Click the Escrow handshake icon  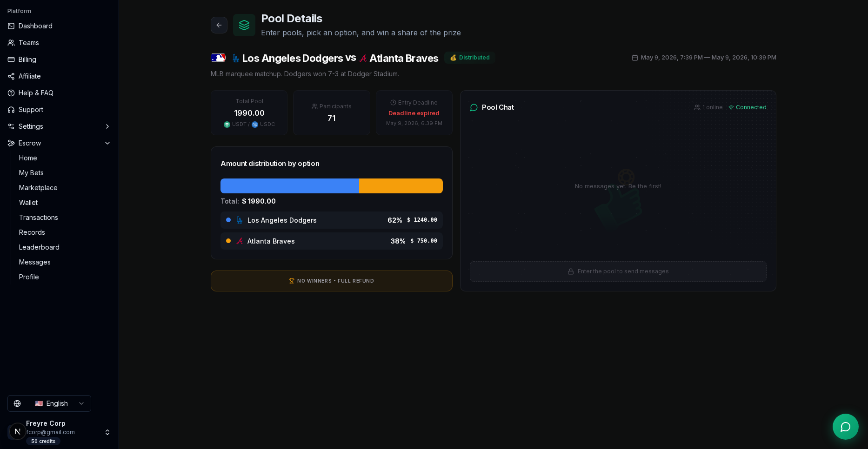click(x=11, y=143)
